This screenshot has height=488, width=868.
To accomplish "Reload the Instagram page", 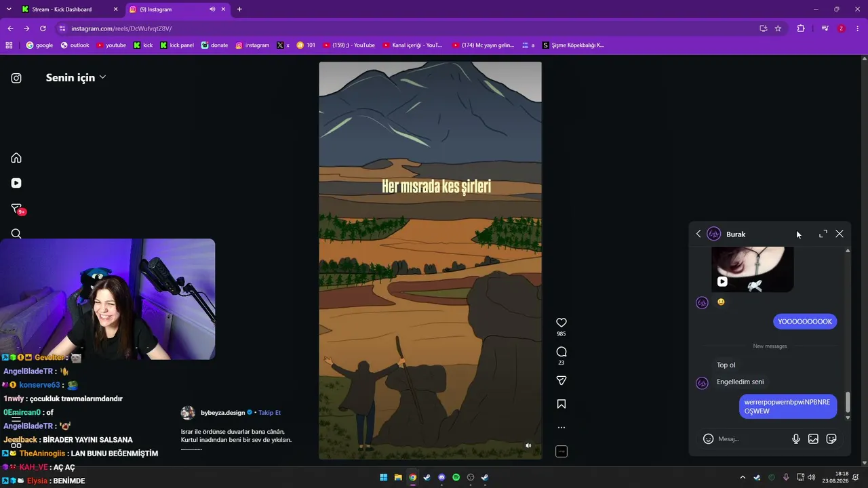I will click(43, 28).
